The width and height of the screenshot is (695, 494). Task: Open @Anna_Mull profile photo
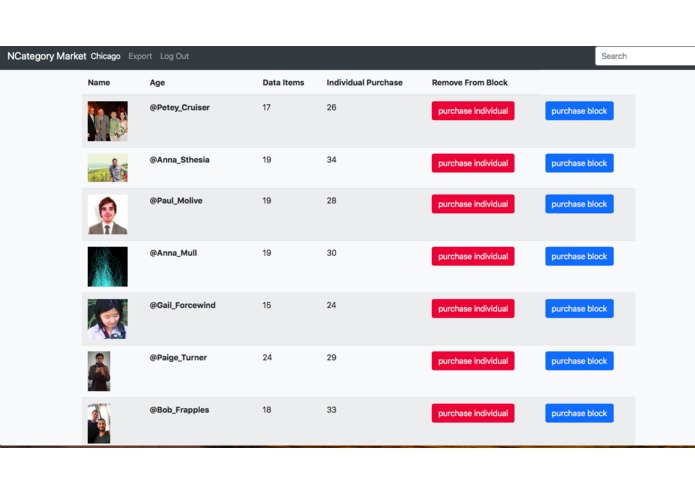click(108, 266)
